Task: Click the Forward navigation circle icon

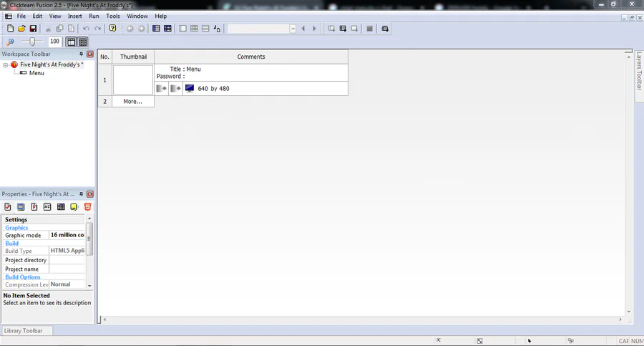Action: tap(141, 29)
